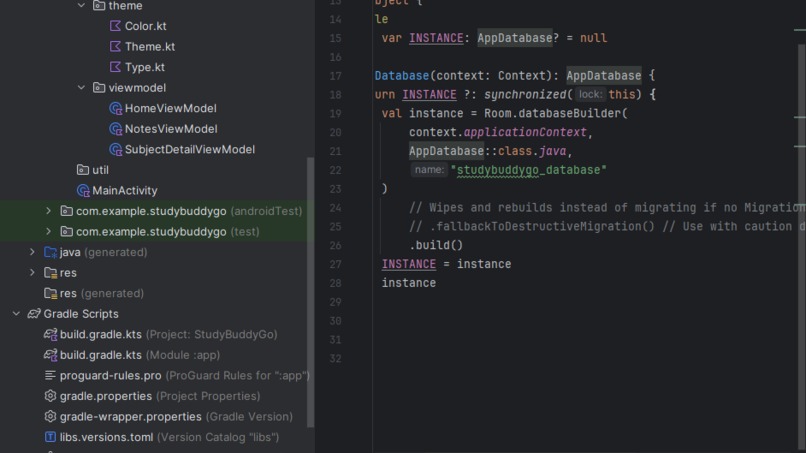Collapse the viewmodel folder chevron

pyautogui.click(x=81, y=87)
